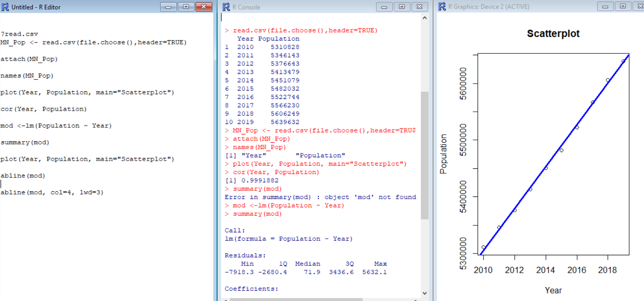Close the Untitled R Editor window
The width and height of the screenshot is (644, 301).
click(x=204, y=7)
